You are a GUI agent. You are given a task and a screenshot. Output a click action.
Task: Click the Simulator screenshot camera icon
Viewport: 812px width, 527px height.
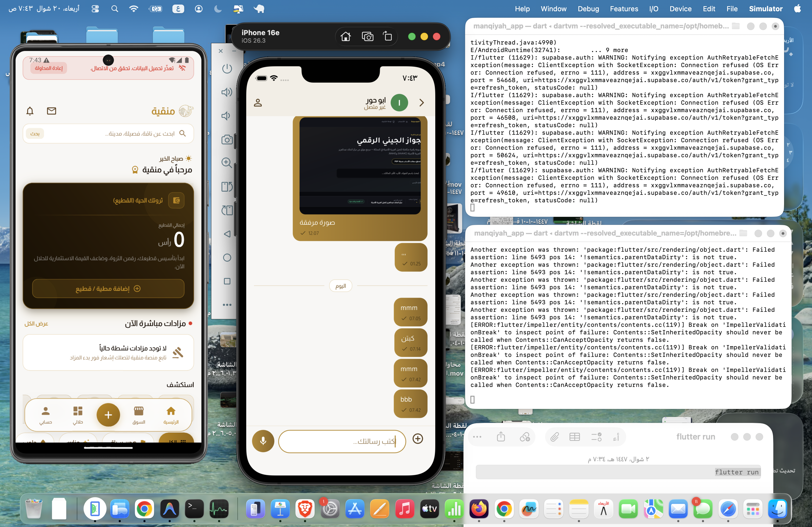[367, 36]
